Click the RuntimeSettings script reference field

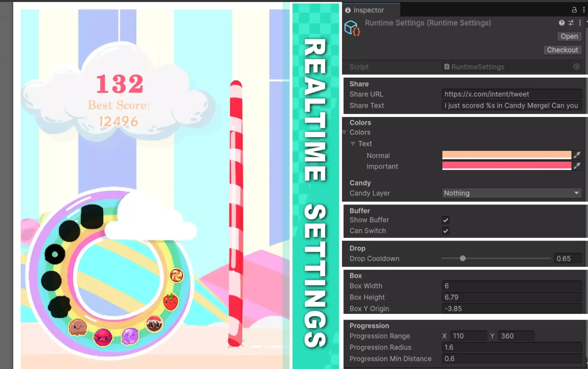pos(512,67)
